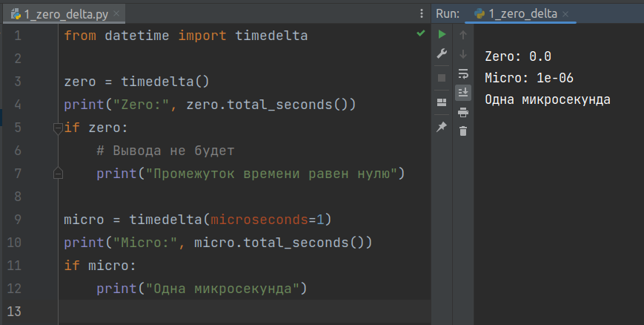Navigate up the stack trace arrow
The height and width of the screenshot is (325, 644).
(463, 36)
